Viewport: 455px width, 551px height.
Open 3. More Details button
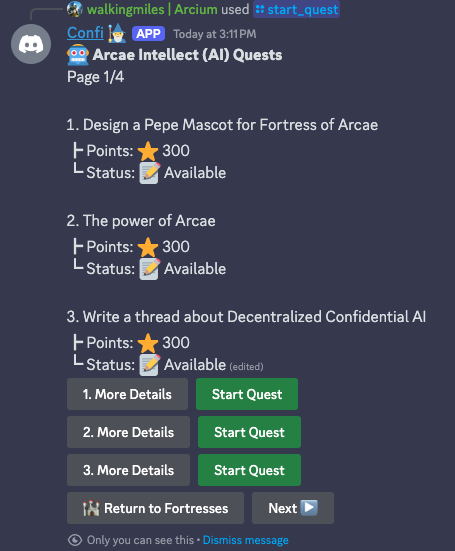[128, 470]
